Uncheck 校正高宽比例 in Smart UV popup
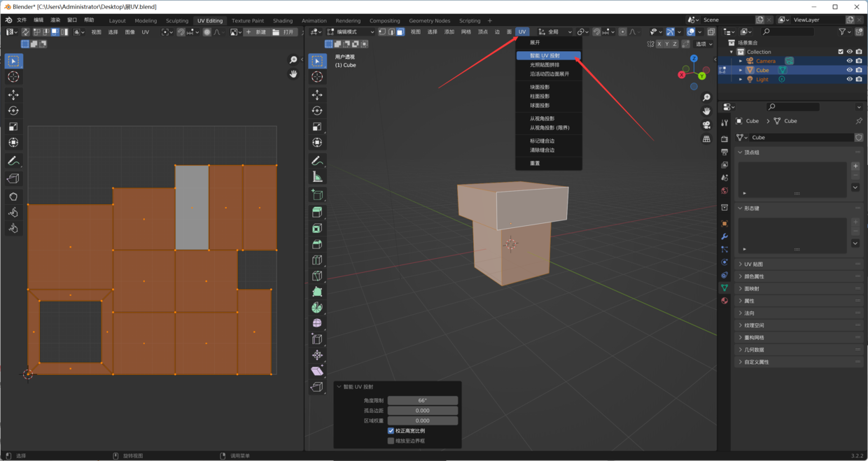 391,430
